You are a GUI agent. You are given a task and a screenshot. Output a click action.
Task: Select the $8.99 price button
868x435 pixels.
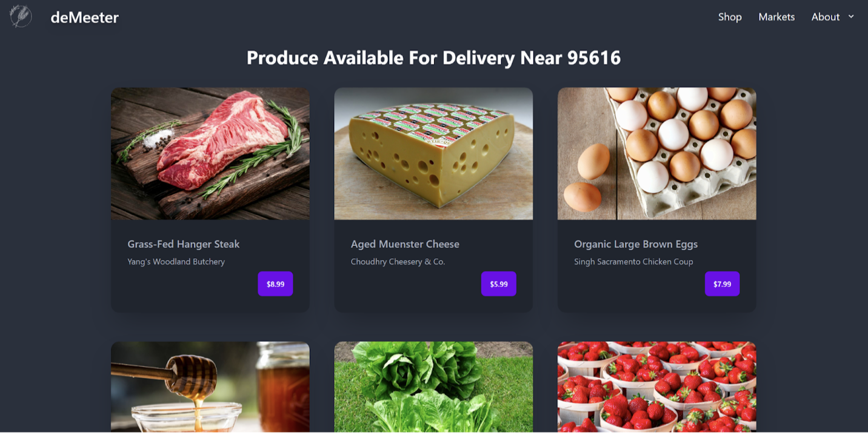pyautogui.click(x=275, y=284)
